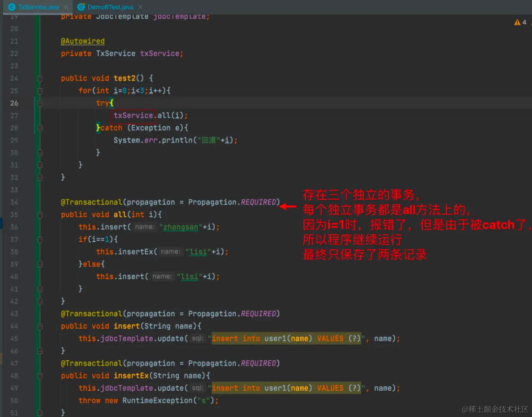Click the all method name on line 35
Screen dimensions: 532x417
(120, 214)
